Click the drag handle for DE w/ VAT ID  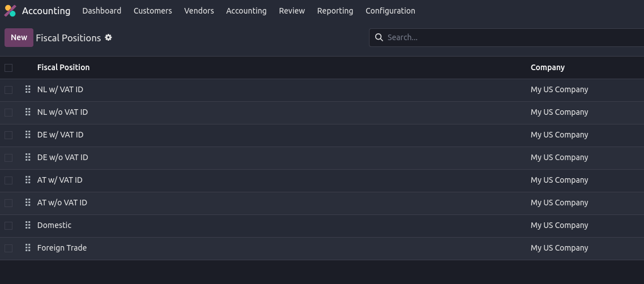tap(28, 135)
